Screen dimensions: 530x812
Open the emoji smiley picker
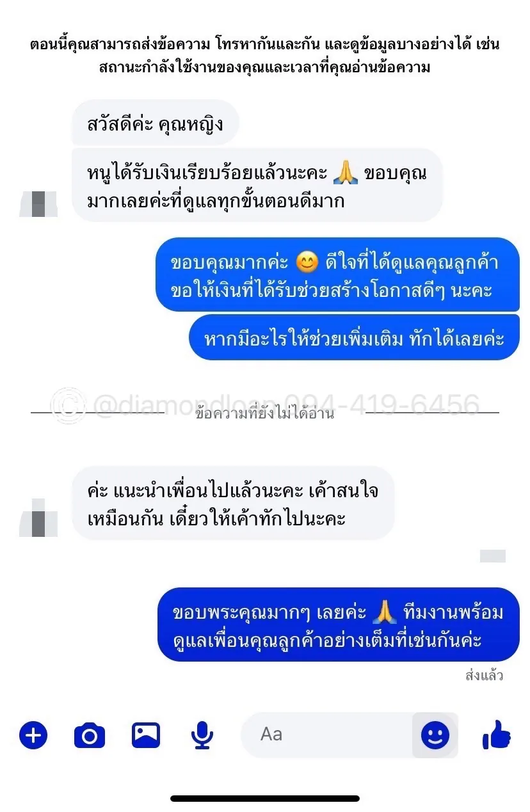point(435,735)
